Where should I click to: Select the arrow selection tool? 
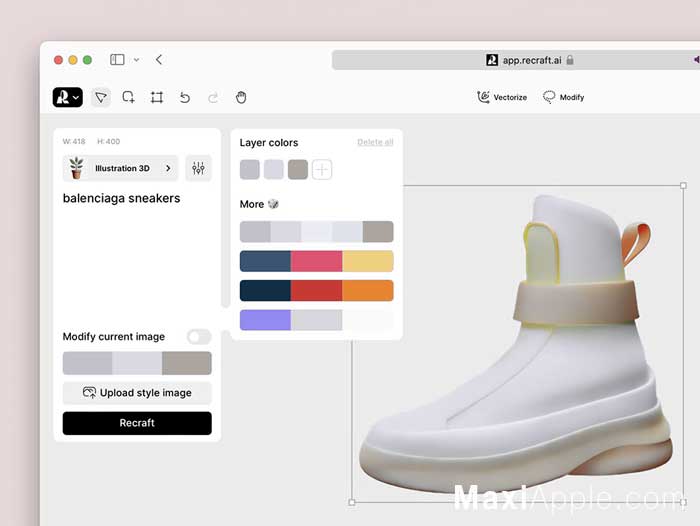101,97
